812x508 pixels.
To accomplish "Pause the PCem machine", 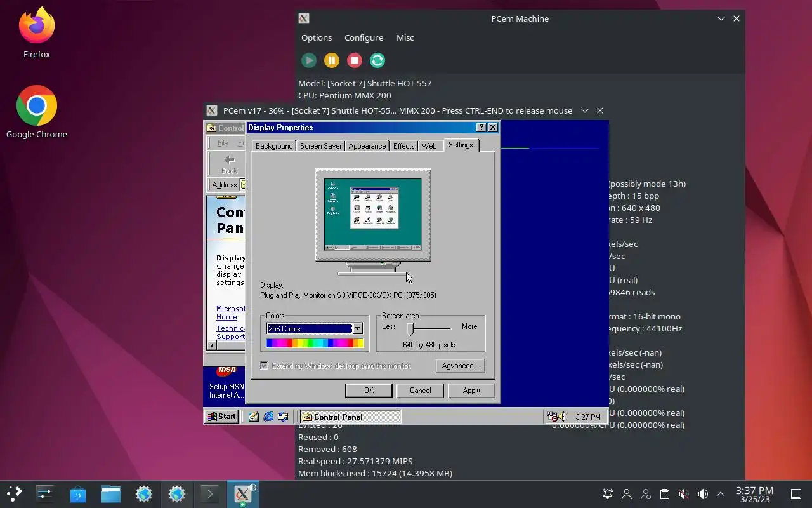I will (x=332, y=60).
